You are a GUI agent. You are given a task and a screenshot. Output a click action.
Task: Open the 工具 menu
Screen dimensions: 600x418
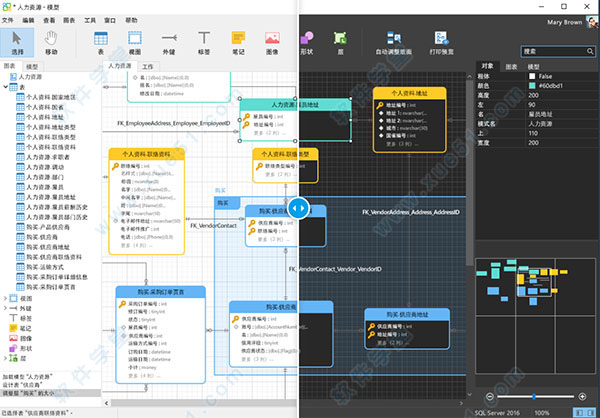90,19
